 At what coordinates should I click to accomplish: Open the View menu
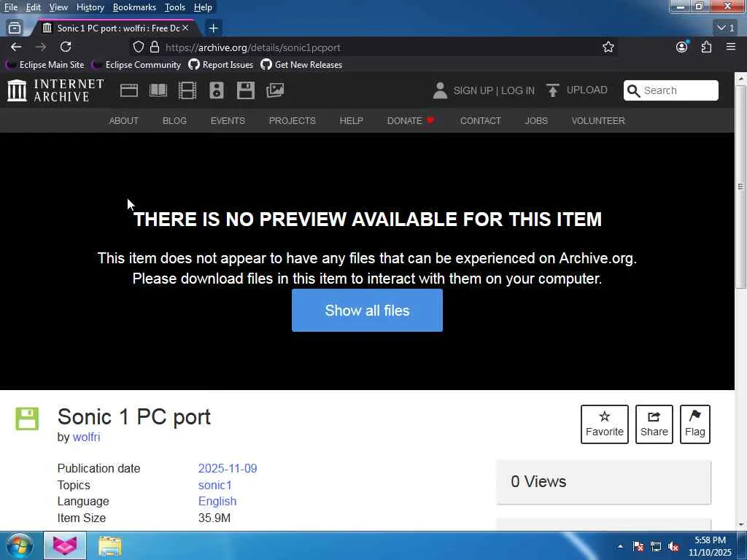pyautogui.click(x=58, y=7)
